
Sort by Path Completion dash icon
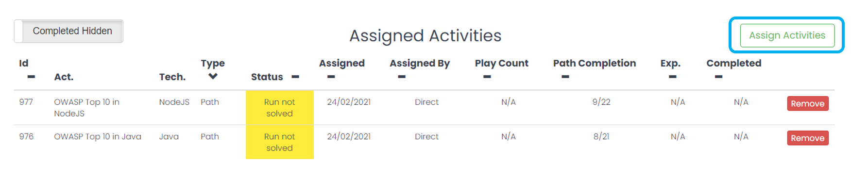(565, 77)
